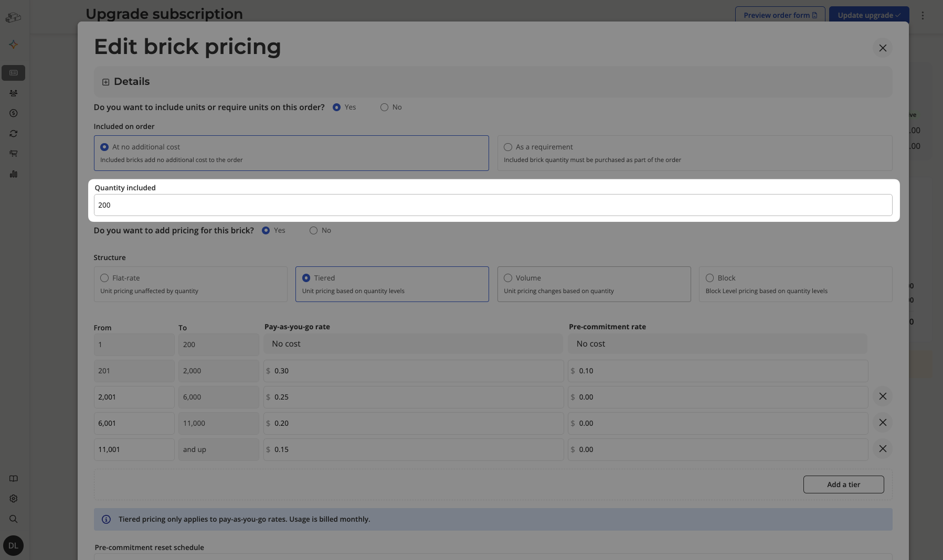Click Preview order form button
Viewport: 943px width, 560px height.
click(x=780, y=15)
